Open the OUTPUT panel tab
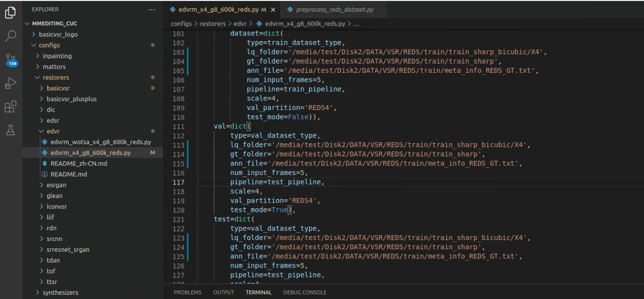This screenshot has width=644, height=299. [224, 292]
